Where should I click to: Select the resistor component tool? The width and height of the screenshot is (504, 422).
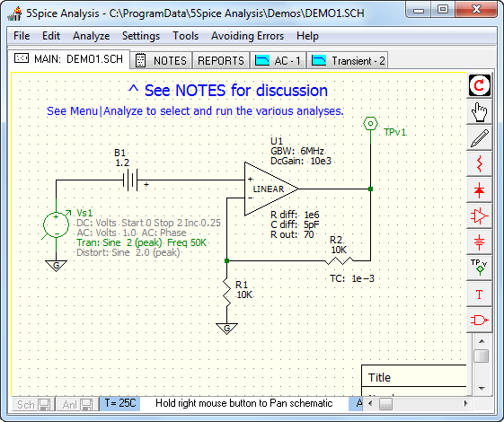pos(479,164)
